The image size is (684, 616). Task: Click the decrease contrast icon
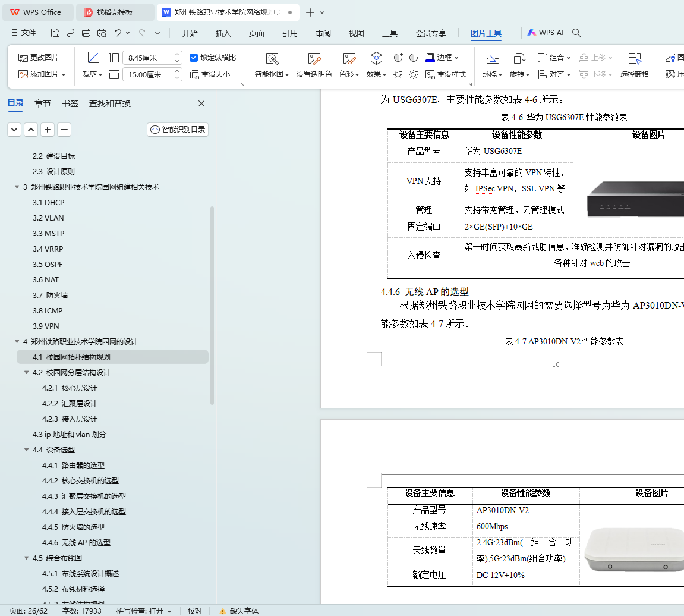[x=414, y=58]
